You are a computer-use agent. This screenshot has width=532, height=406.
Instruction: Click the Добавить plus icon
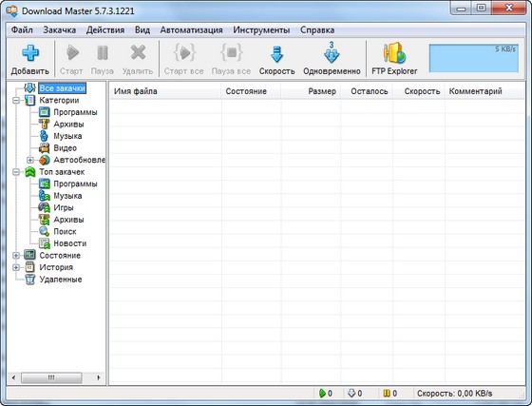click(30, 53)
